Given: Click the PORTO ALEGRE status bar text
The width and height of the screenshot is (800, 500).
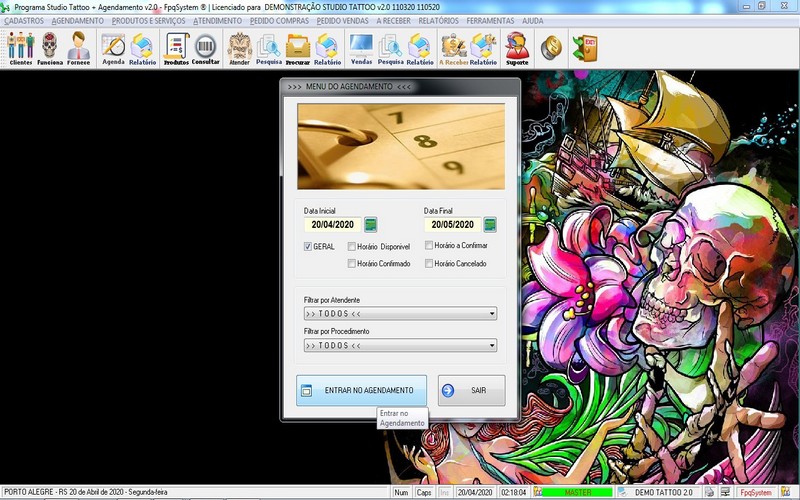Looking at the screenshot, I should [86, 492].
